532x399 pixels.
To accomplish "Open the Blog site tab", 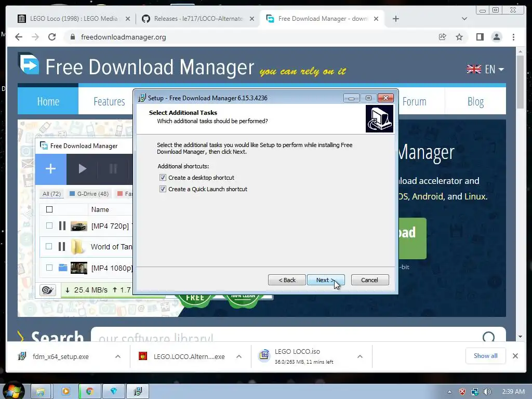I will point(475,101).
